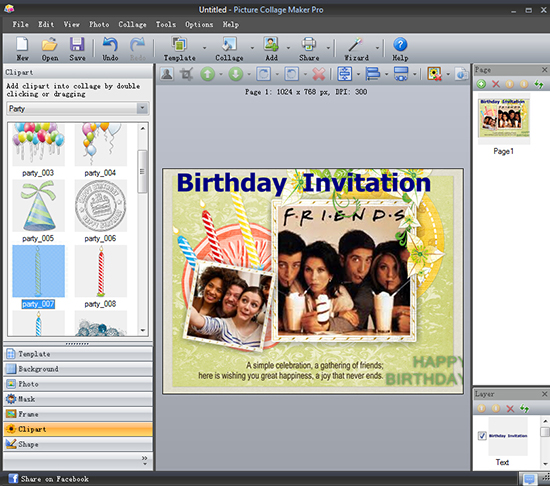This screenshot has width=550, height=486.
Task: Click the Share printer icon
Action: coord(309,45)
